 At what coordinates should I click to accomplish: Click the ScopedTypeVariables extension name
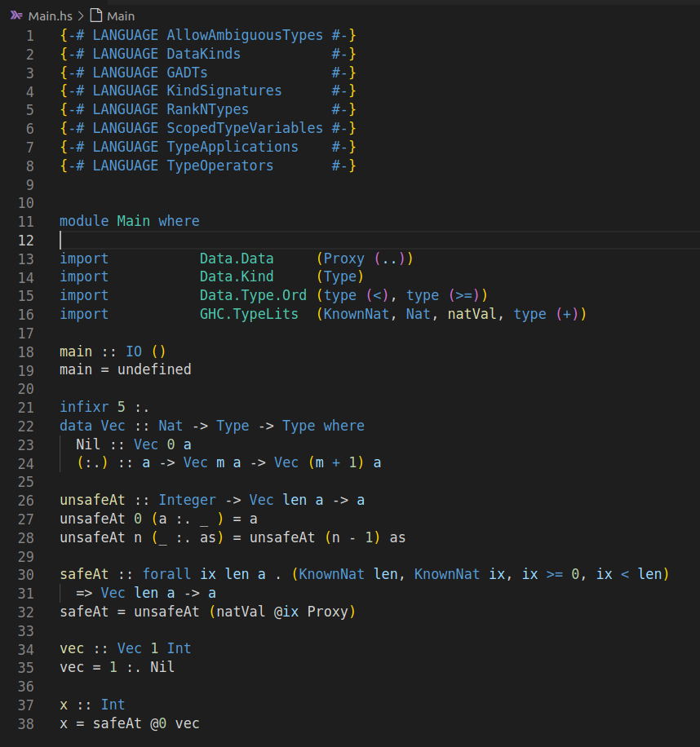(245, 128)
